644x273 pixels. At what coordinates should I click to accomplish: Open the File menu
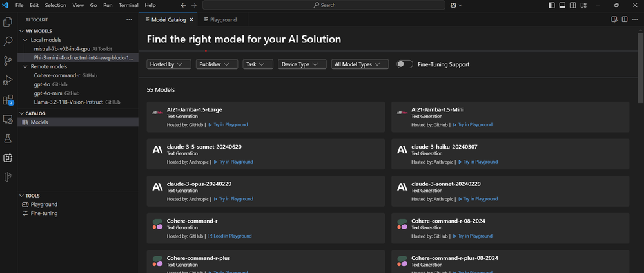[19, 5]
